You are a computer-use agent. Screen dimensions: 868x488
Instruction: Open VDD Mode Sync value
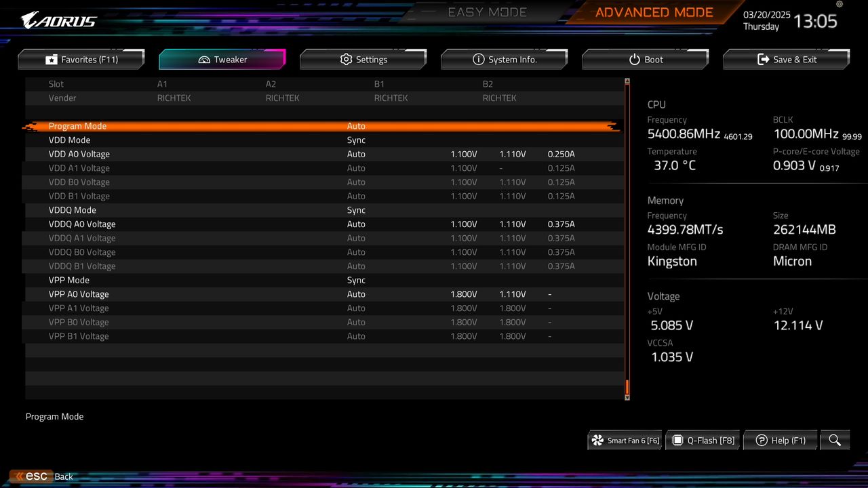click(x=356, y=140)
